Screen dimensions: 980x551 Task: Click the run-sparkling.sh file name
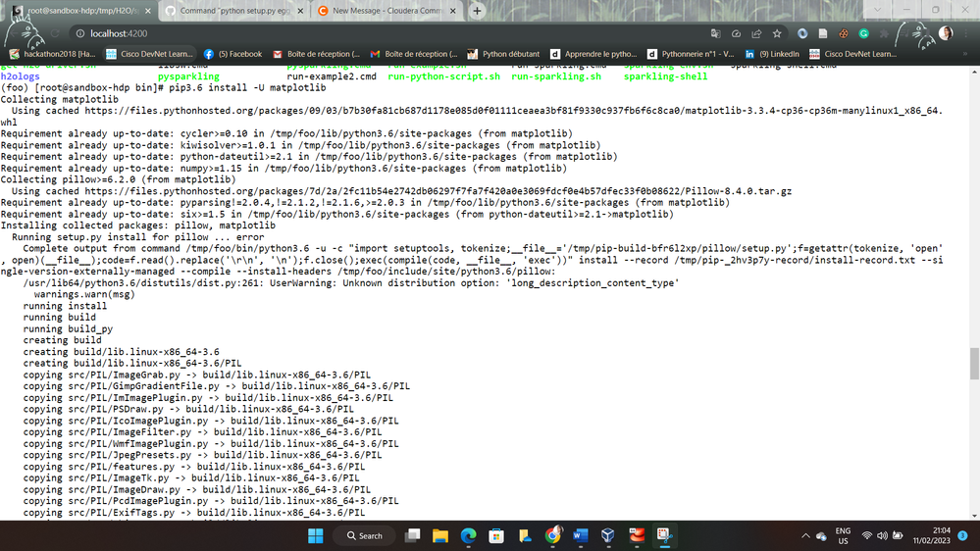pos(556,76)
